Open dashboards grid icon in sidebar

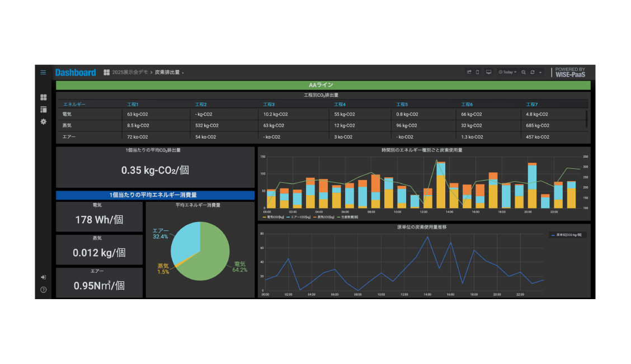click(x=44, y=97)
